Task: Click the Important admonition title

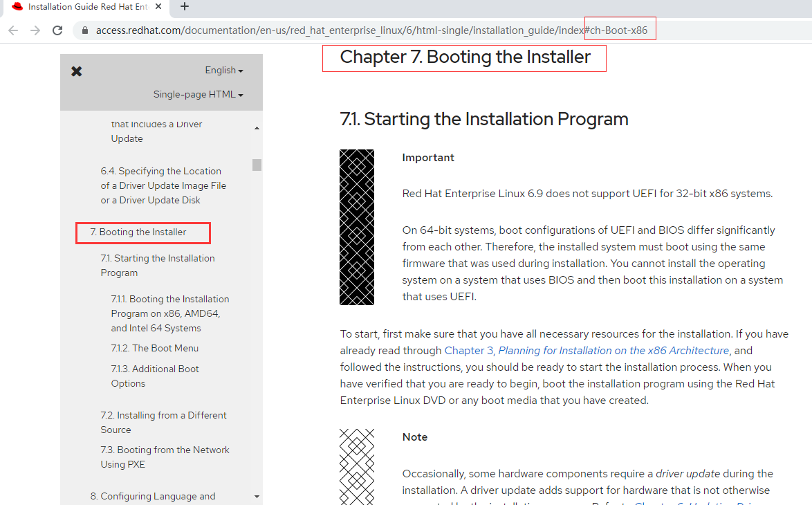Action: pos(427,158)
